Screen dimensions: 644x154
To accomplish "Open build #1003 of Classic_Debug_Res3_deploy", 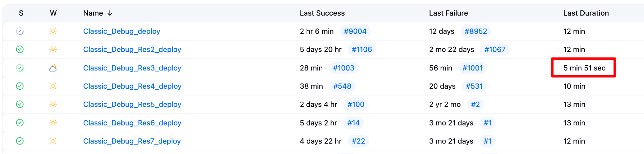I will (344, 68).
